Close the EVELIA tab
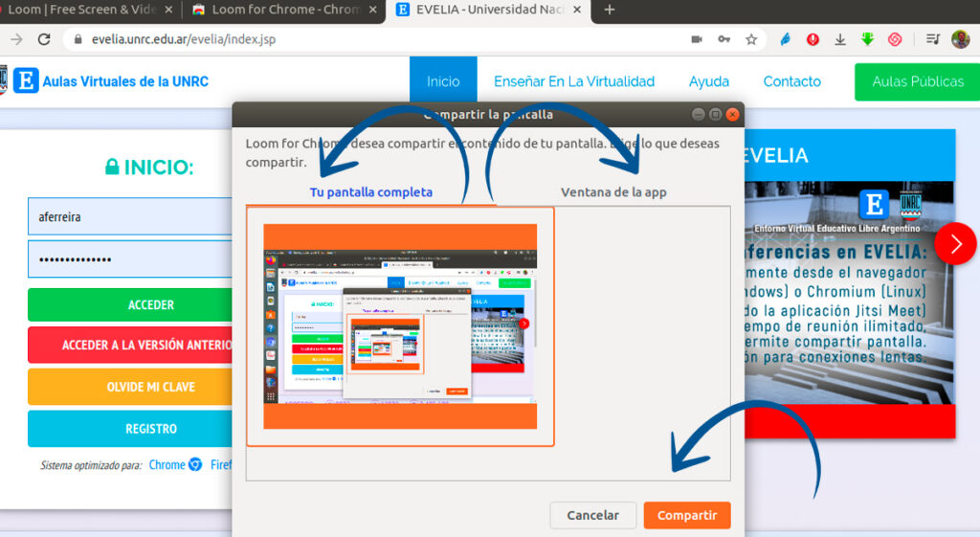 pos(577,10)
